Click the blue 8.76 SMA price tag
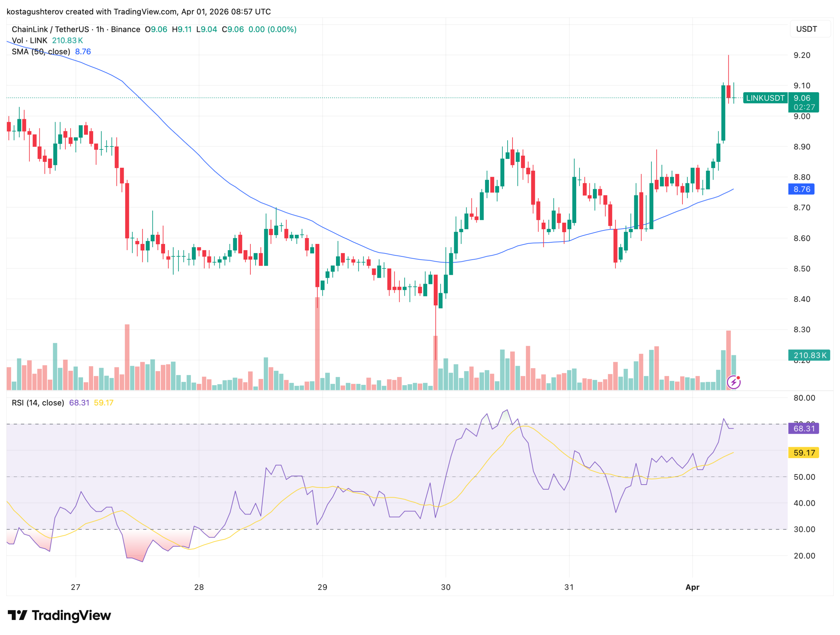This screenshot has width=840, height=635. tap(801, 189)
